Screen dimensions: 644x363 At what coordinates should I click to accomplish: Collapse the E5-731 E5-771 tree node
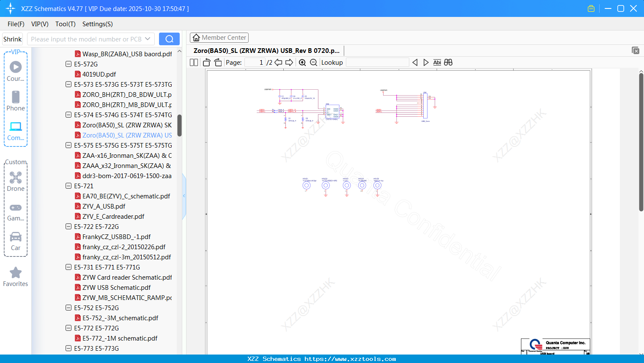69,267
